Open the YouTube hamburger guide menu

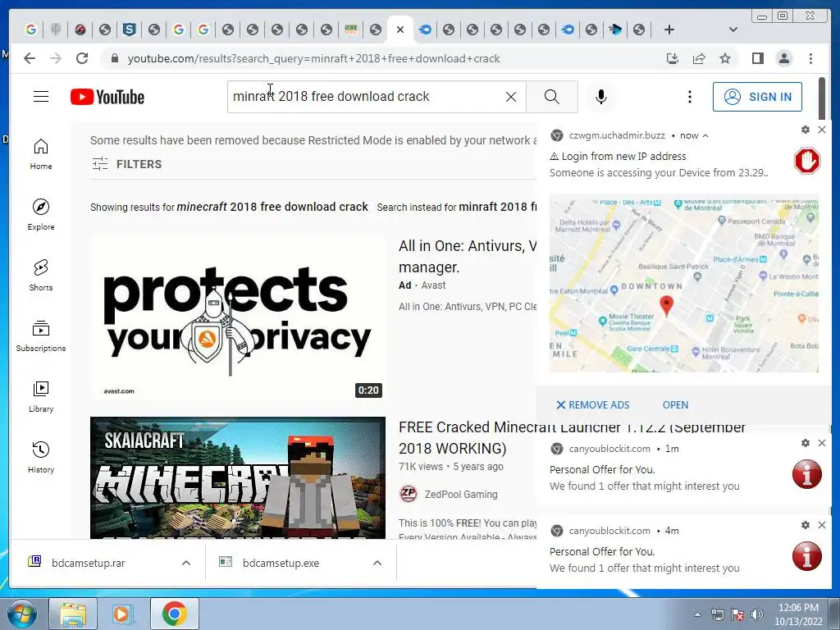pos(41,97)
